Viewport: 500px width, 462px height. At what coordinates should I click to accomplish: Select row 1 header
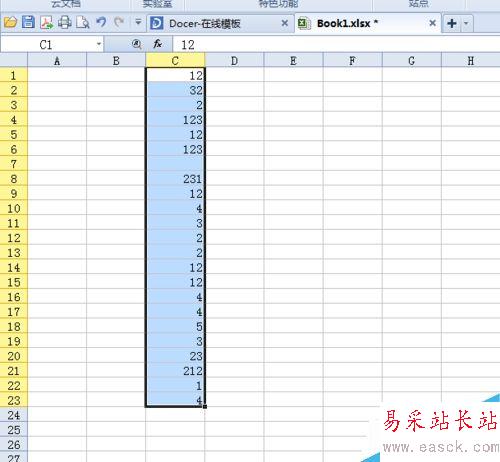point(14,75)
